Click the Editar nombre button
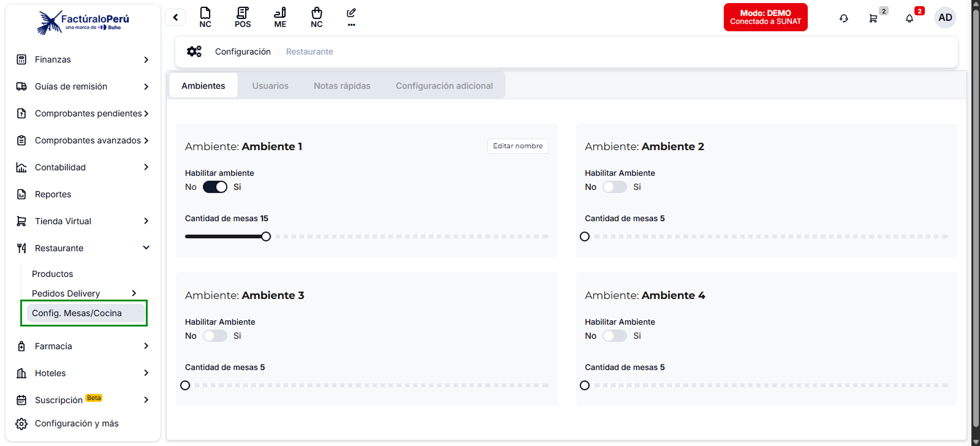This screenshot has height=446, width=980. [x=517, y=146]
